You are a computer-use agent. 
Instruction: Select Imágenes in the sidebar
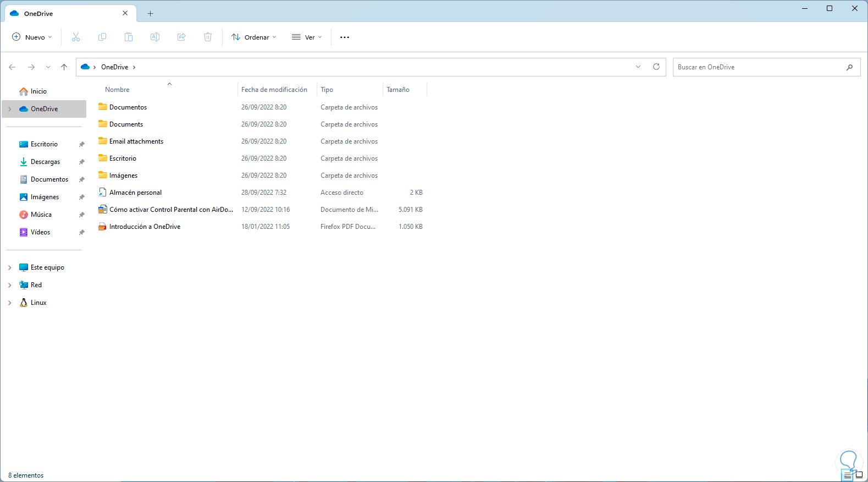tap(45, 197)
